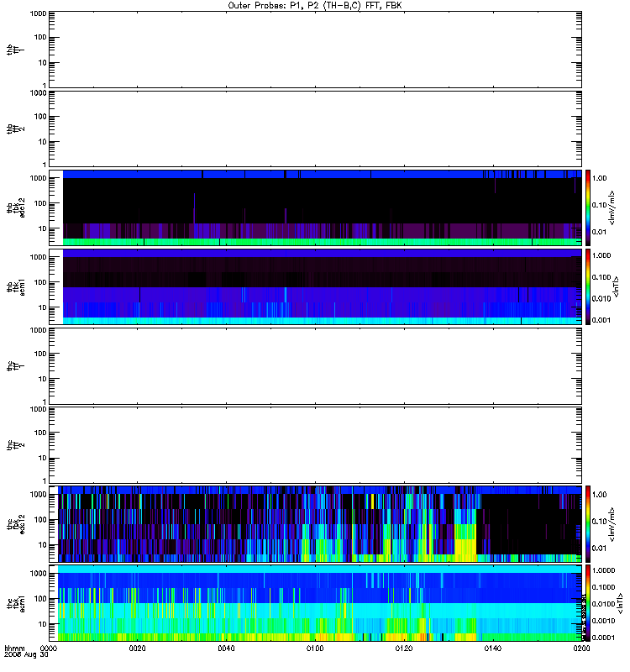Select the "thc fbk scm1" axis label
Image resolution: width=630 pixels, height=672 pixels.
click(16, 603)
